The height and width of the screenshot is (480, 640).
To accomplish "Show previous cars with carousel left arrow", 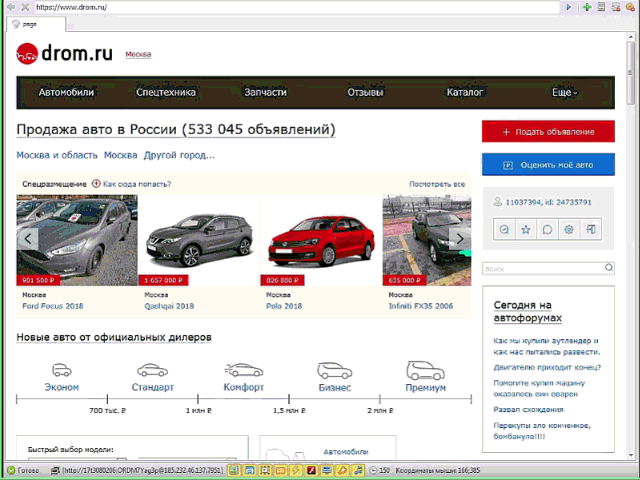I will pyautogui.click(x=29, y=239).
